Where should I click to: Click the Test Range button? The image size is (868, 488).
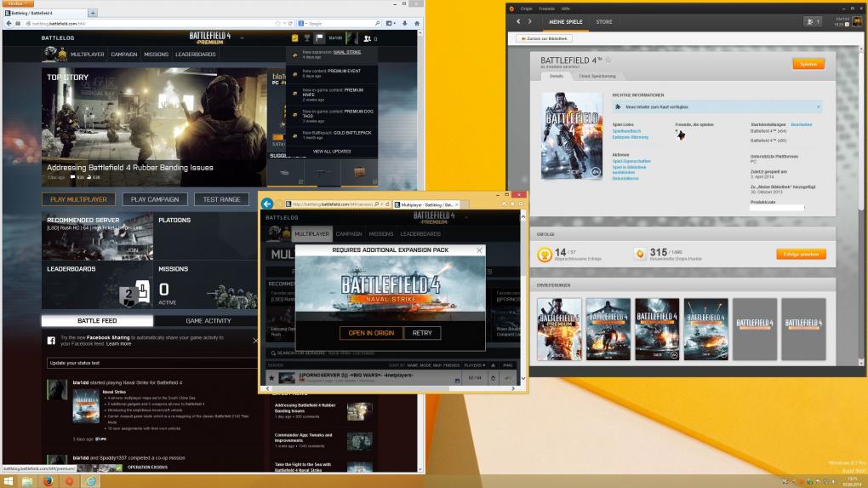[221, 199]
